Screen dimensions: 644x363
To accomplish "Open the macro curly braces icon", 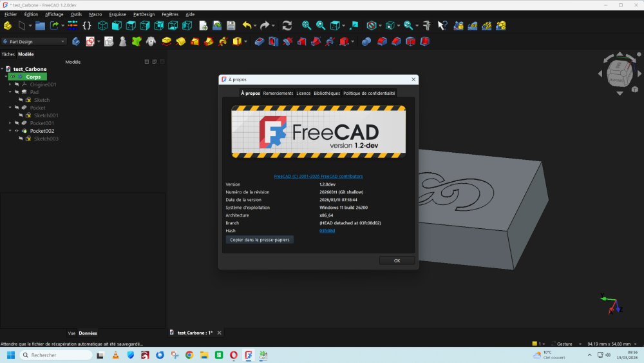I will (87, 26).
